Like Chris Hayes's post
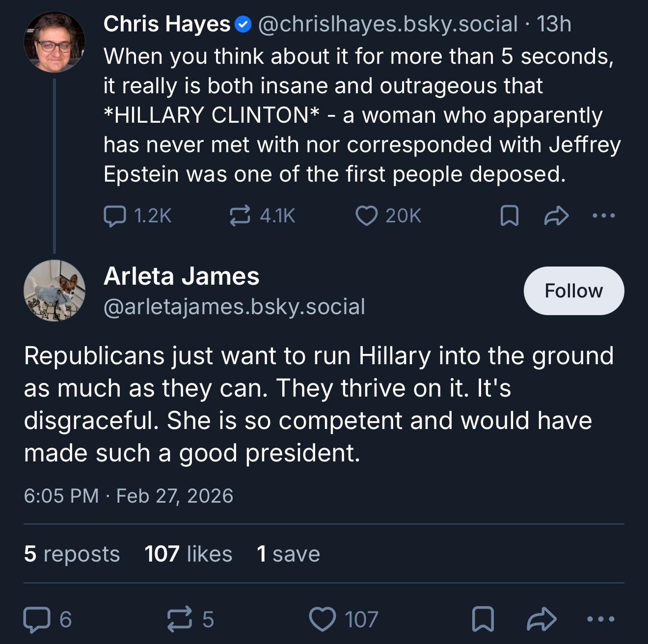This screenshot has height=644, width=648. pyautogui.click(x=366, y=216)
